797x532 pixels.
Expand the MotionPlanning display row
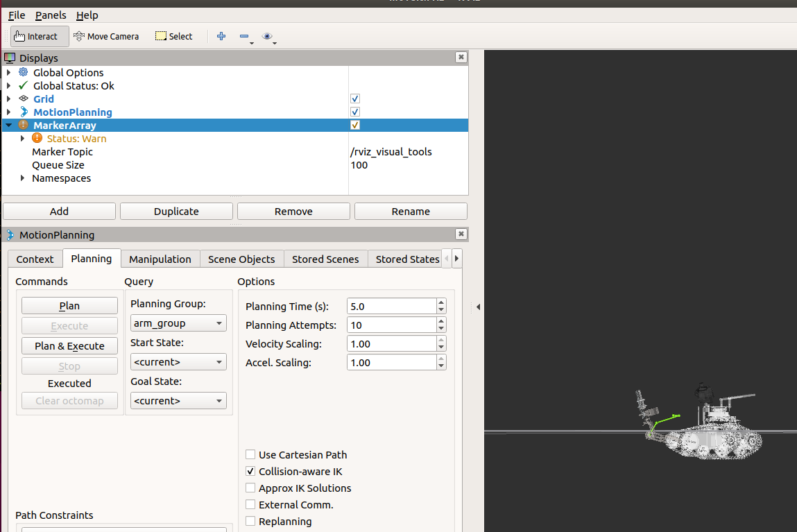[8, 112]
